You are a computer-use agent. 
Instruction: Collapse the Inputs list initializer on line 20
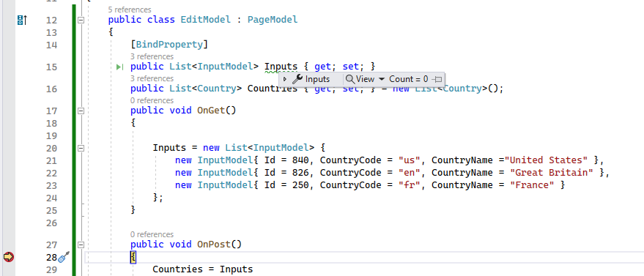pos(81,148)
